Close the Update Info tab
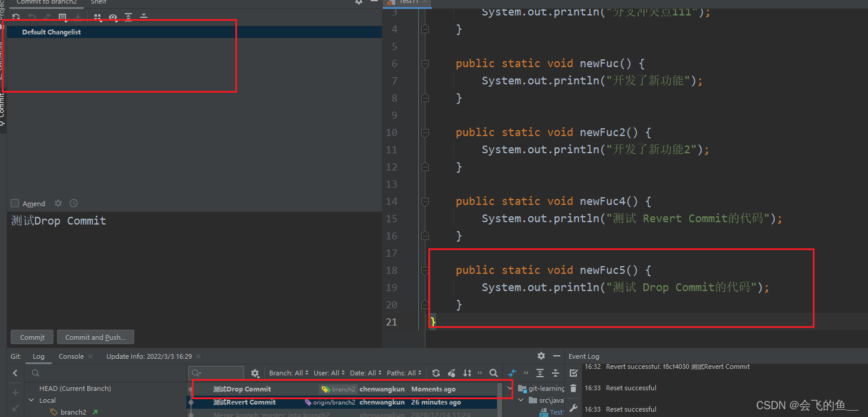 pos(198,356)
